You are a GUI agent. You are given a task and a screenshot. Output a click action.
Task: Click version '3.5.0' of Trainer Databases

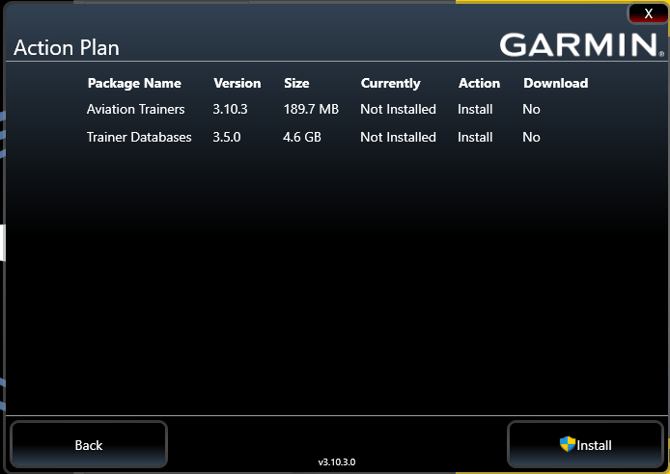226,137
